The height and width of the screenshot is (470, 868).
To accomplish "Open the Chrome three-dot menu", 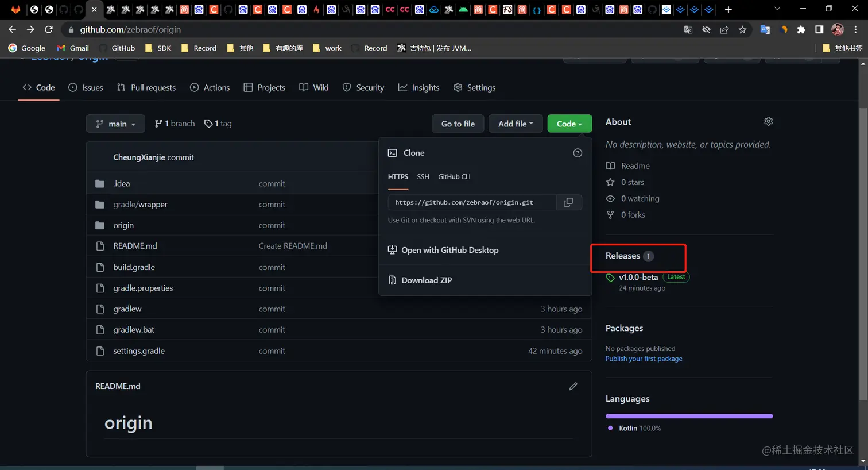I will 855,29.
